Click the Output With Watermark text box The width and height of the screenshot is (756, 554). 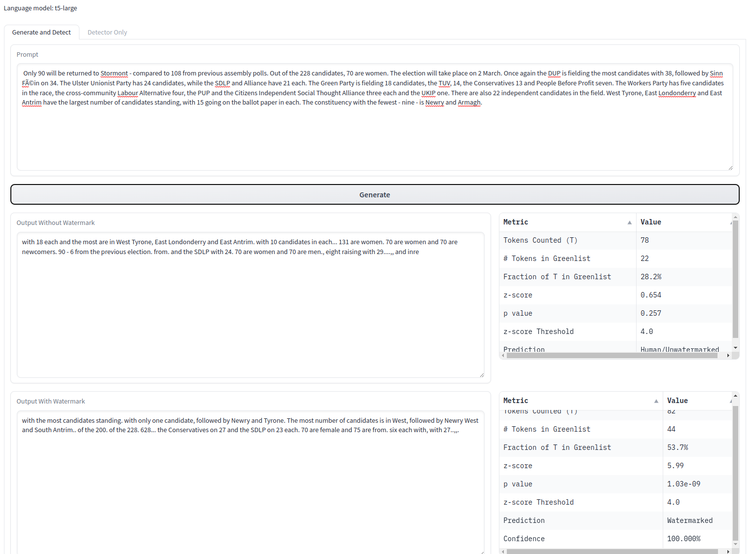[251, 482]
